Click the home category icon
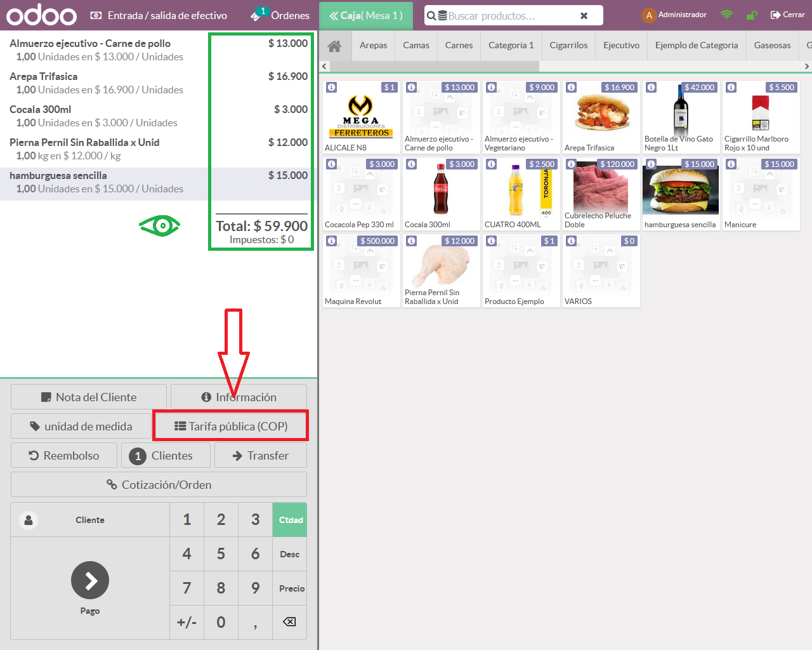The width and height of the screenshot is (812, 650). click(334, 46)
